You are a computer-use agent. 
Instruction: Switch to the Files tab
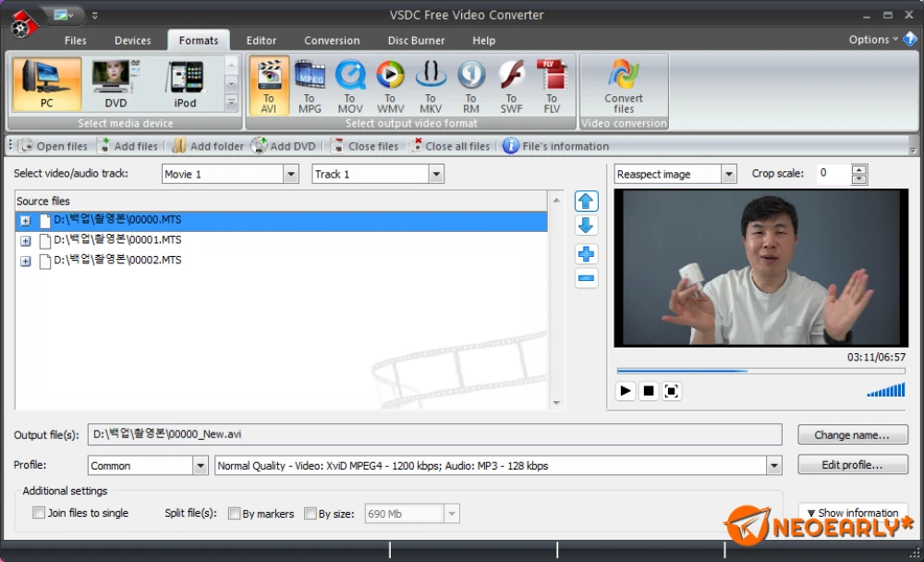pos(76,40)
